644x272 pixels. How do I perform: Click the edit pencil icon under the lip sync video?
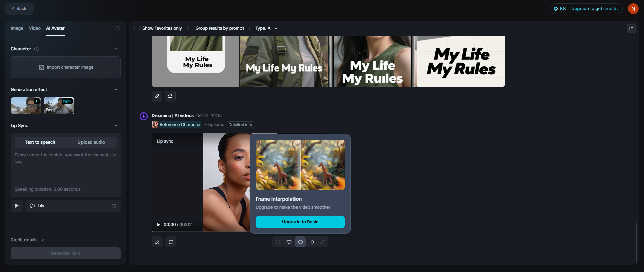click(x=157, y=242)
